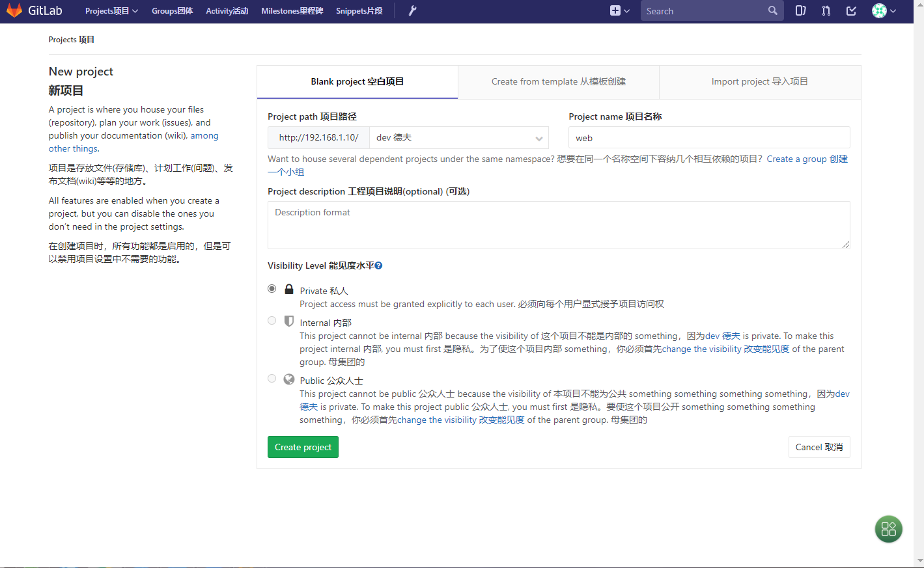This screenshot has width=924, height=568.
Task: Click the search magnifier icon
Action: pyautogui.click(x=772, y=10)
